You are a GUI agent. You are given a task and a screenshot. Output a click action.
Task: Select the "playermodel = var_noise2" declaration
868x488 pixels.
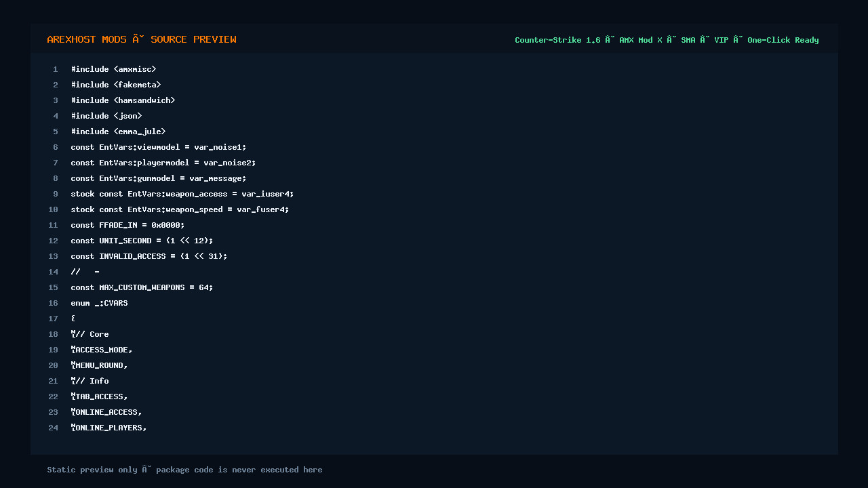(163, 163)
